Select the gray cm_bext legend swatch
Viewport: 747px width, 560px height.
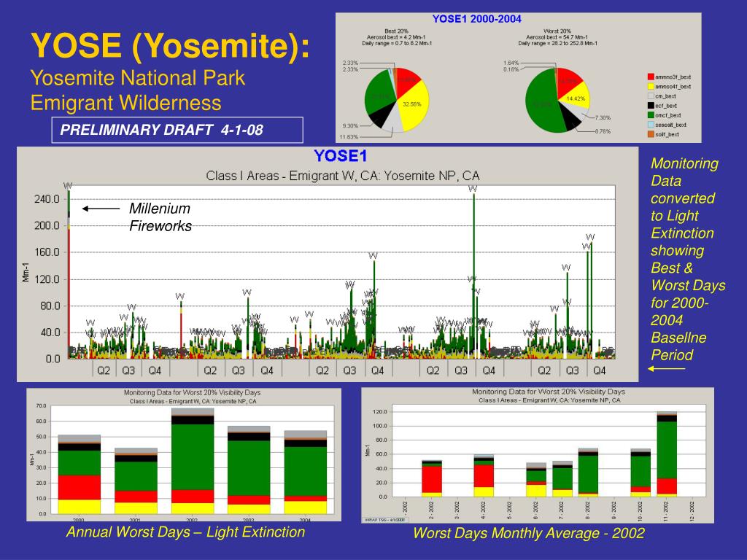(651, 96)
